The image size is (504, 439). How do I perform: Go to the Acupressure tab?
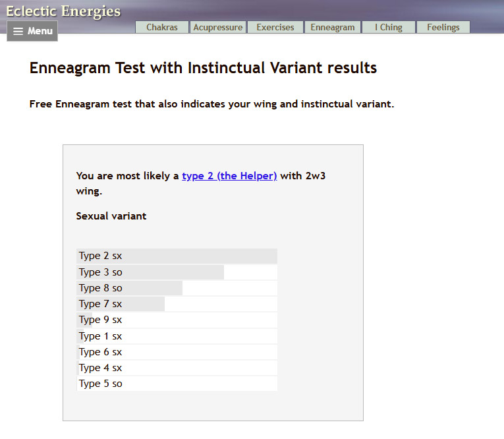218,27
